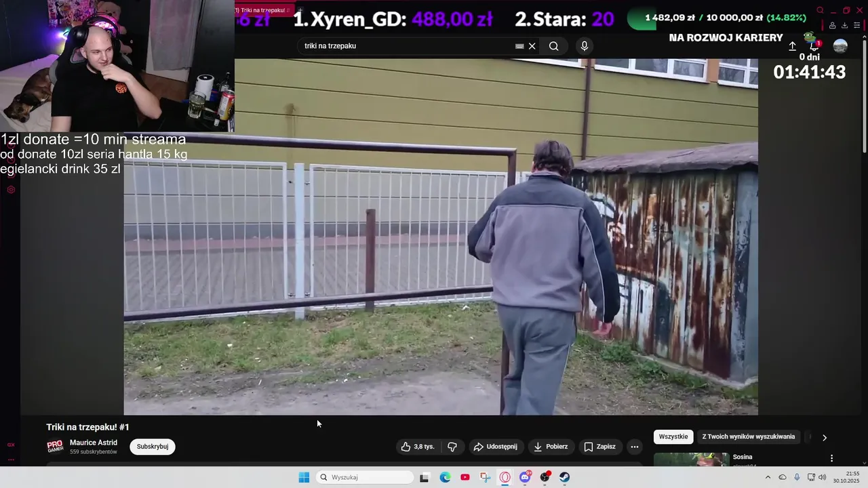Open the browser easy setup menu icon
The image size is (868, 488).
click(856, 26)
